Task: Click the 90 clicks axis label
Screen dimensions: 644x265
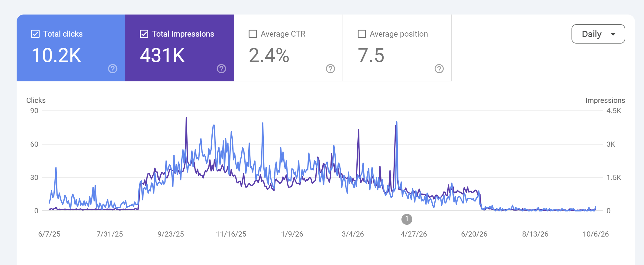Action: tap(34, 111)
